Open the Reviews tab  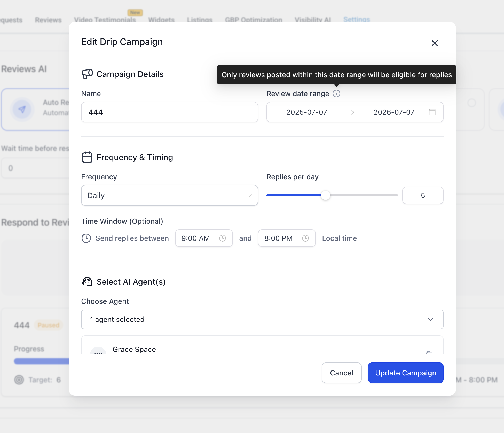(x=48, y=20)
